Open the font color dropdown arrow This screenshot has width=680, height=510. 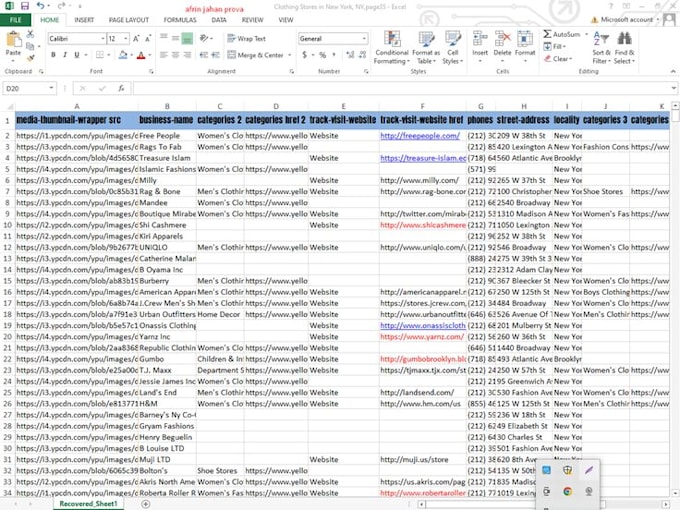150,55
